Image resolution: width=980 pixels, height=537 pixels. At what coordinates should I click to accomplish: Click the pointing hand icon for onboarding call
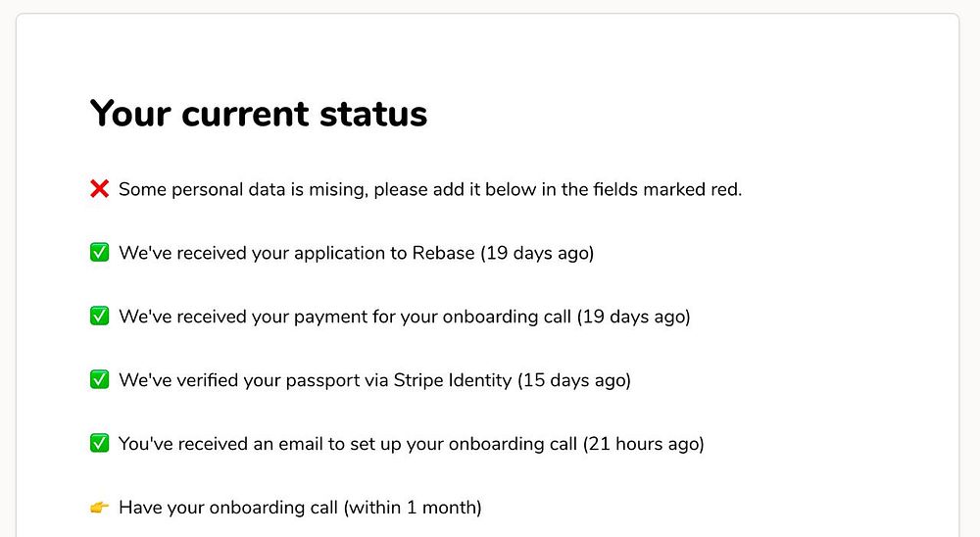[99, 507]
